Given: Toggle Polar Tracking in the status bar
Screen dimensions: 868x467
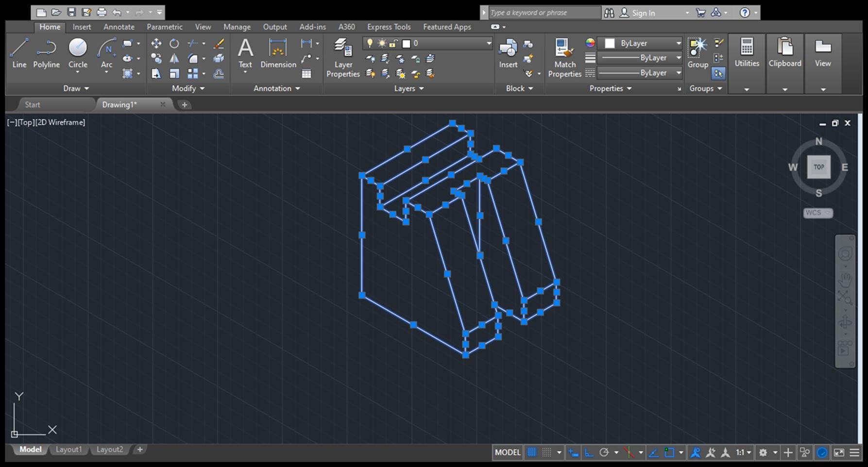Looking at the screenshot, I should coord(604,452).
